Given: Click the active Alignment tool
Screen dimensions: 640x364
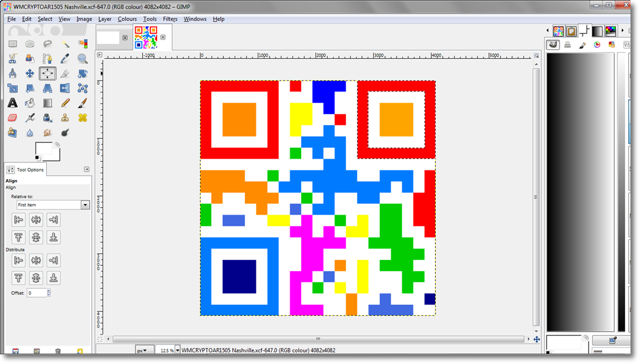Looking at the screenshot, I should [47, 73].
